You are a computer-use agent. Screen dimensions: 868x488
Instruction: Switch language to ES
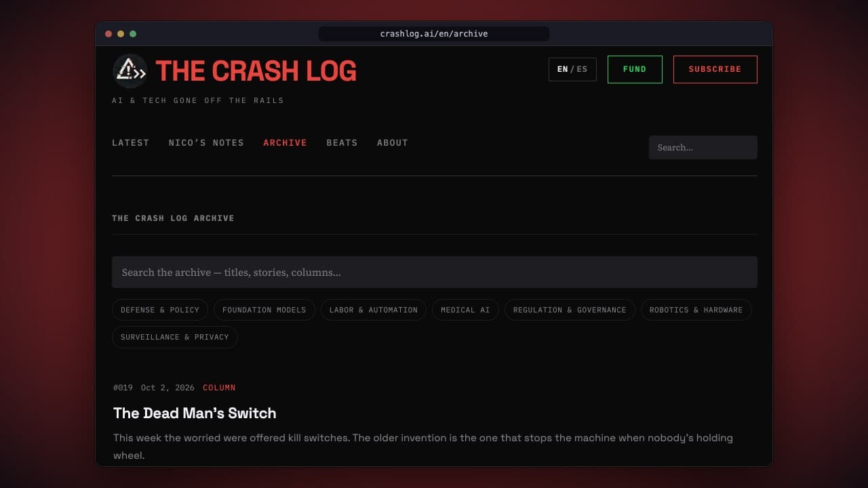[582, 69]
